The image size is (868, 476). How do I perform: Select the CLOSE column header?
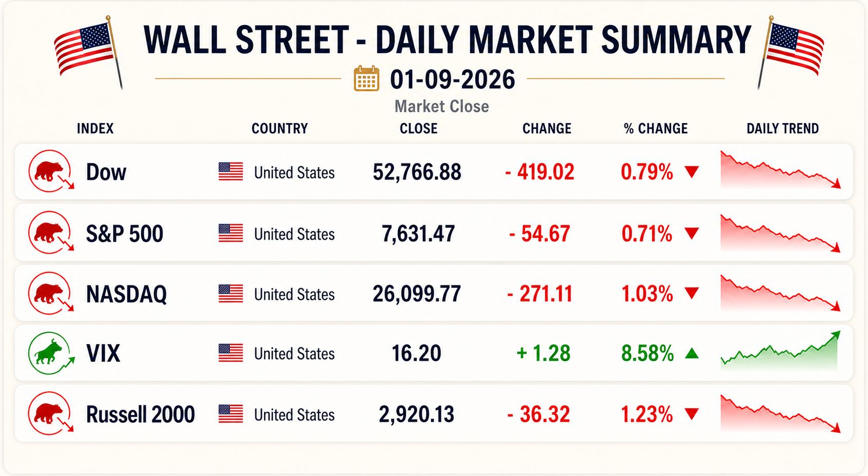click(419, 129)
